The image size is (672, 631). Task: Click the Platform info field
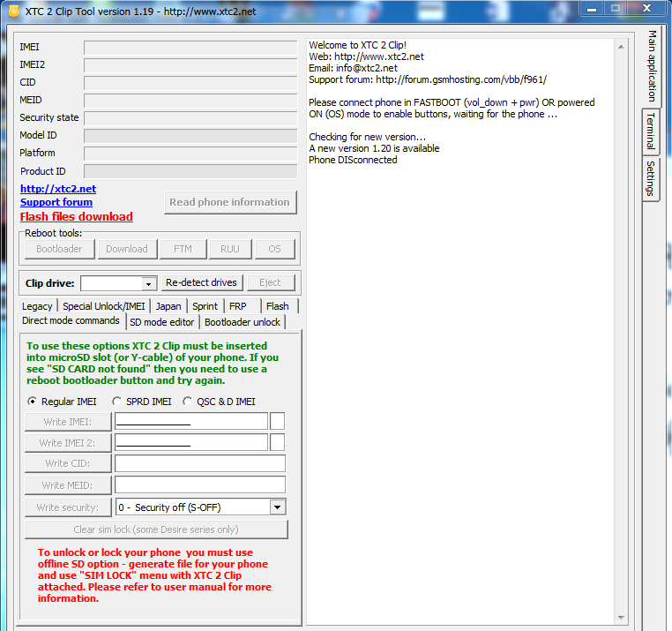(190, 154)
